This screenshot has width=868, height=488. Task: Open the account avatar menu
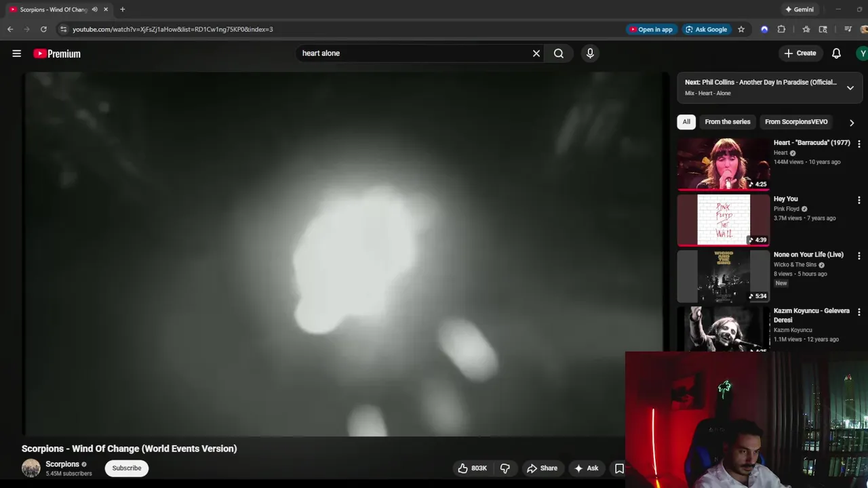pos(862,53)
